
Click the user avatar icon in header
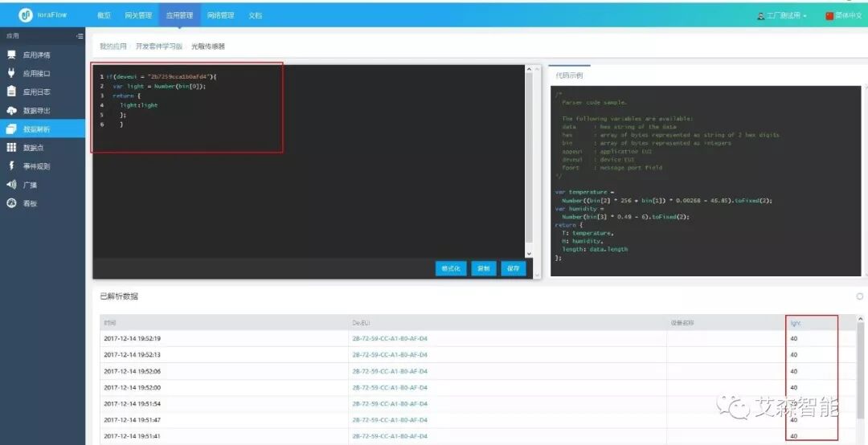click(x=761, y=15)
